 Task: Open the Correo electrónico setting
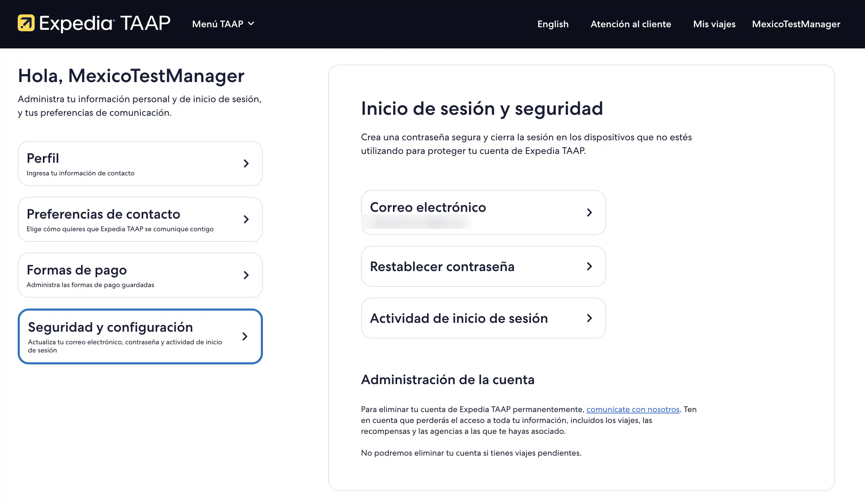[x=483, y=212]
